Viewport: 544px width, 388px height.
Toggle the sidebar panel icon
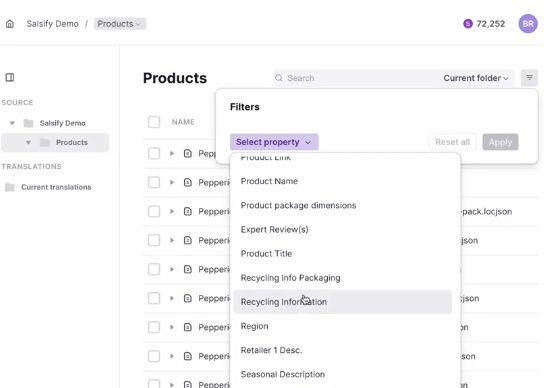tap(10, 77)
